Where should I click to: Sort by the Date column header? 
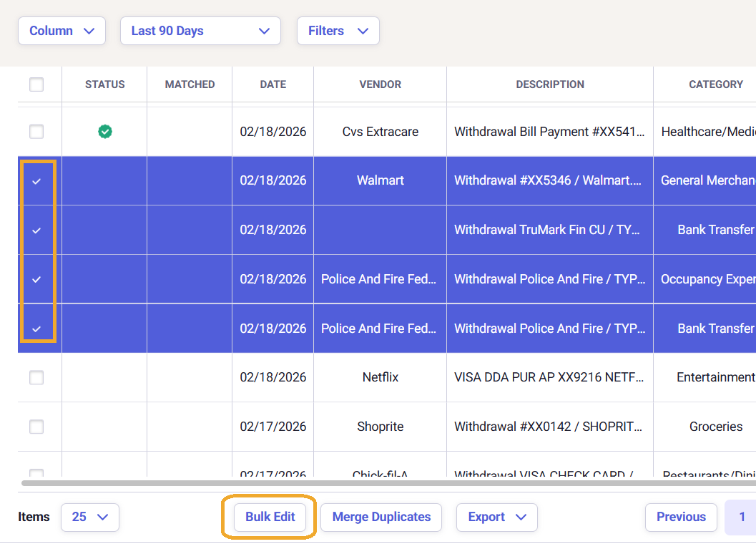(273, 84)
